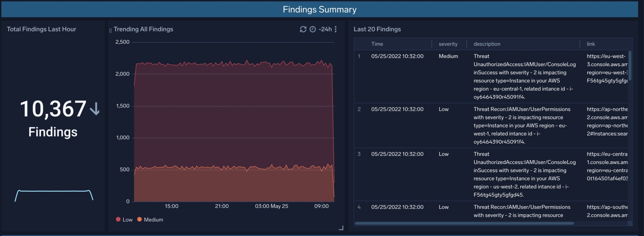644x236 pixels.
Task: Click the link column header
Action: pyautogui.click(x=591, y=44)
